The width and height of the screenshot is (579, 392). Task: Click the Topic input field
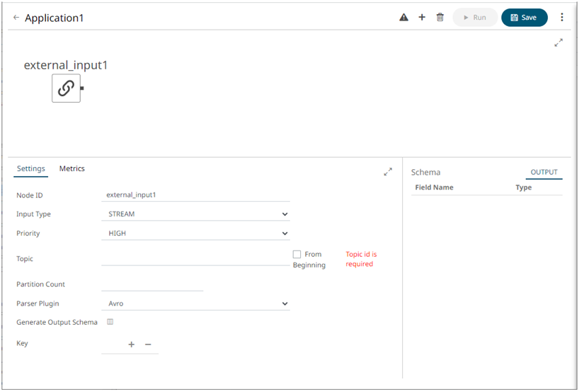195,259
